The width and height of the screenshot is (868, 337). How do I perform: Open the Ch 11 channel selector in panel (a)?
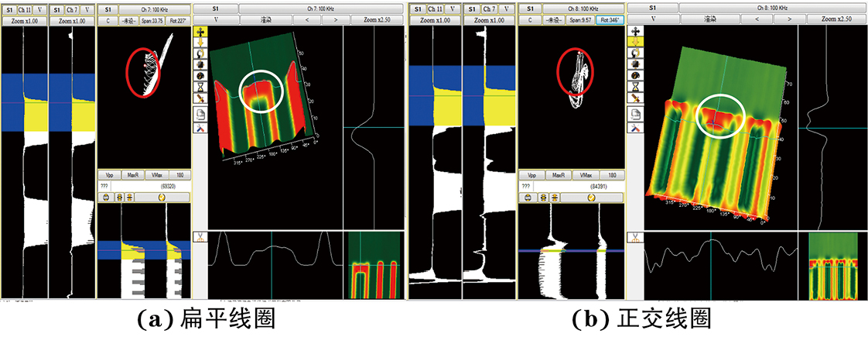point(26,9)
